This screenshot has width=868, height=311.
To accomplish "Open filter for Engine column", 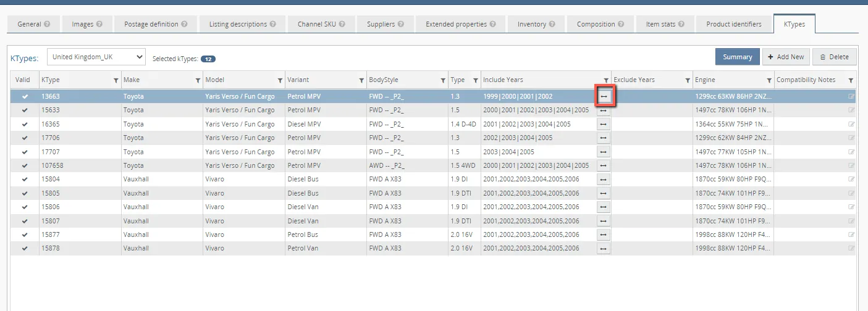I will [x=769, y=80].
